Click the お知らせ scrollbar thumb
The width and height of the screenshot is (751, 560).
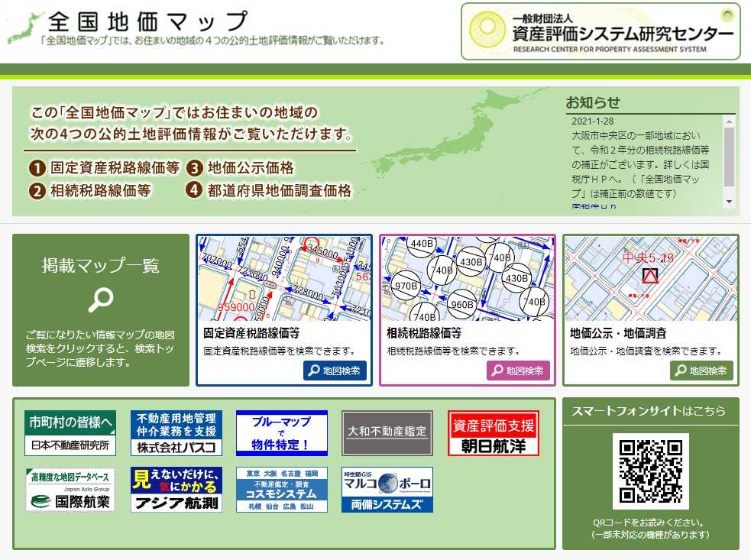729,157
